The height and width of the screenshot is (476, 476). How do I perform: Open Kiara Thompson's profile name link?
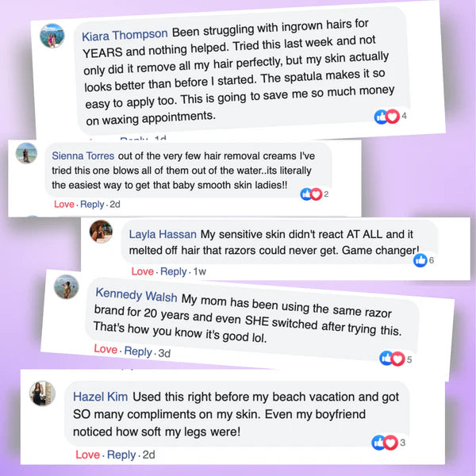tap(125, 34)
